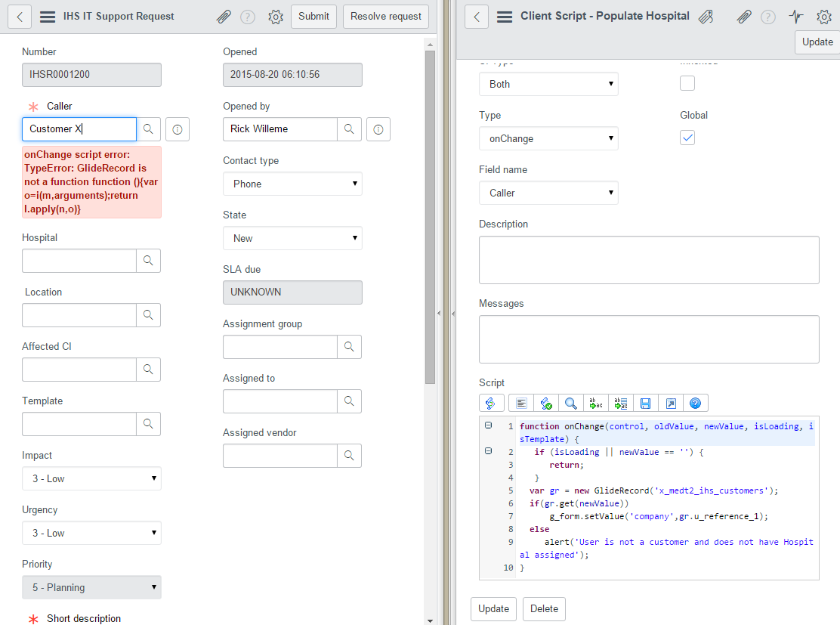Open settings gear on the Support Request header
The image size is (840, 625).
[x=276, y=17]
